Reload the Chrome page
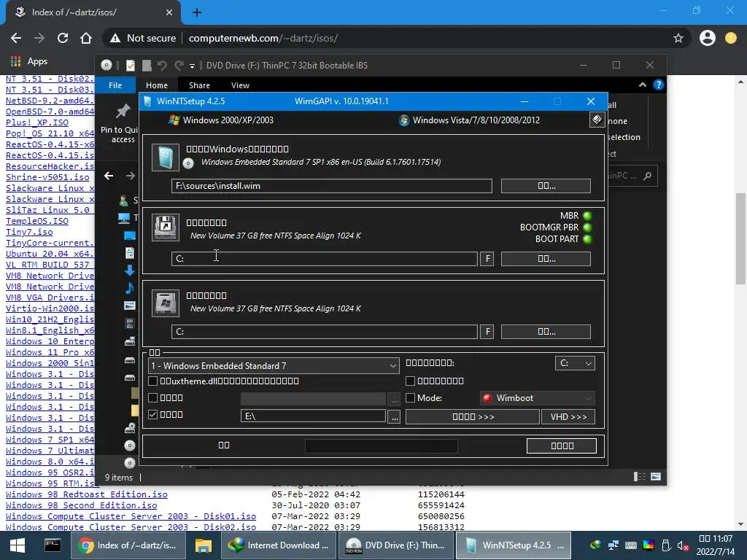This screenshot has height=560, width=747. click(x=63, y=38)
